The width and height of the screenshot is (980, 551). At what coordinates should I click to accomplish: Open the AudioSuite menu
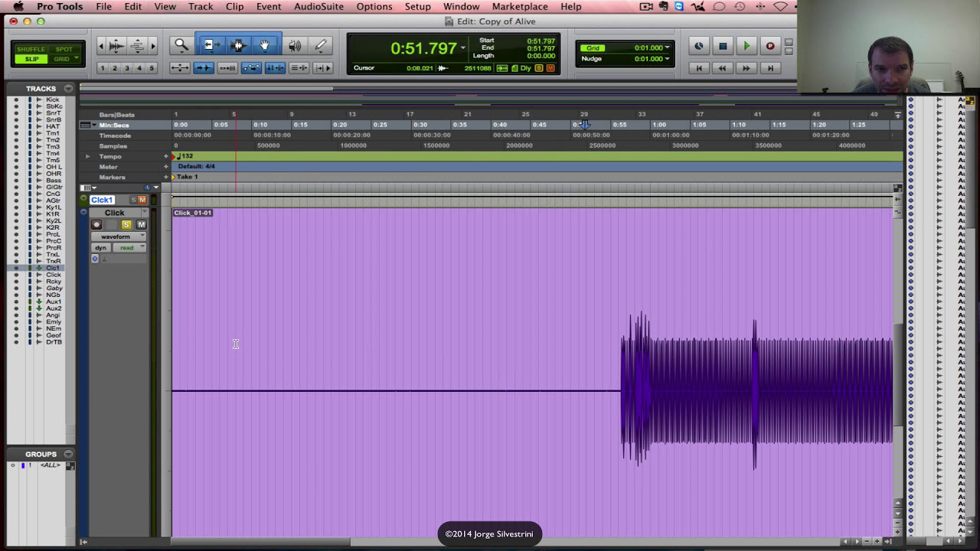coord(318,6)
